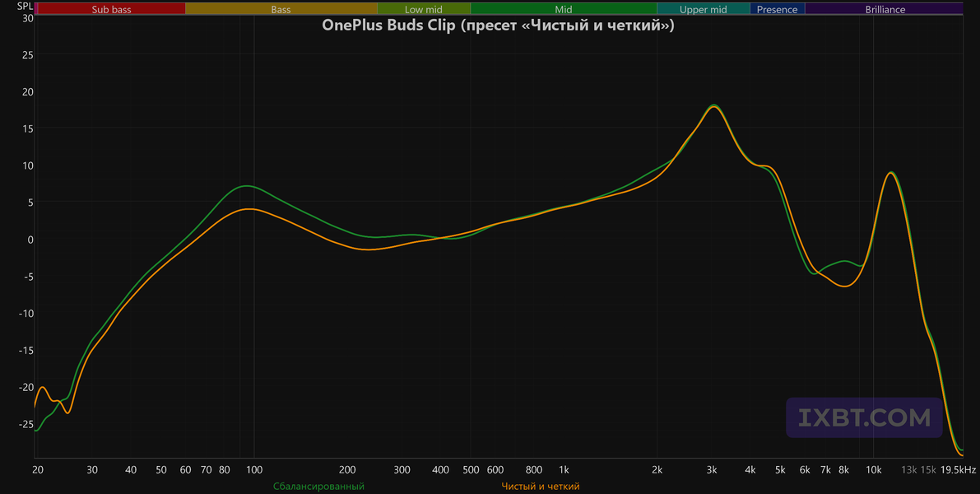Select the Mid frequency band label
980x494 pixels.
(563, 9)
